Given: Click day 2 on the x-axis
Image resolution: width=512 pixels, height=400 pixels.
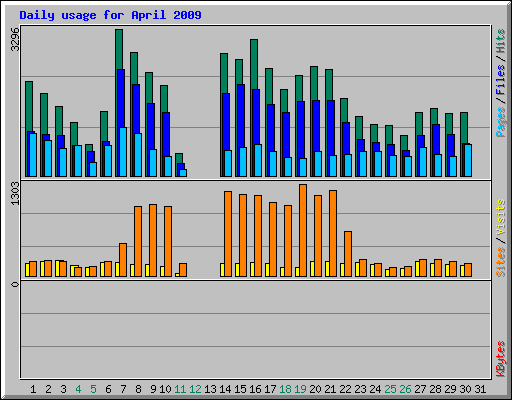Looking at the screenshot, I should (48, 389).
